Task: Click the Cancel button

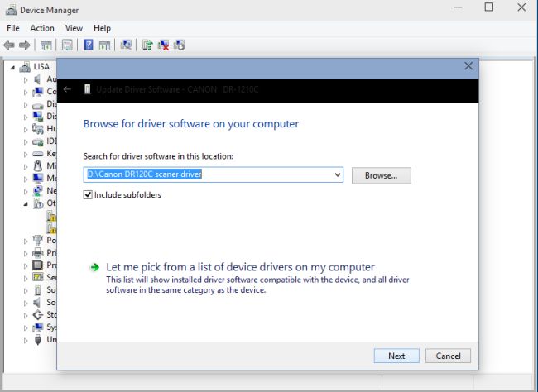Action: pos(448,356)
